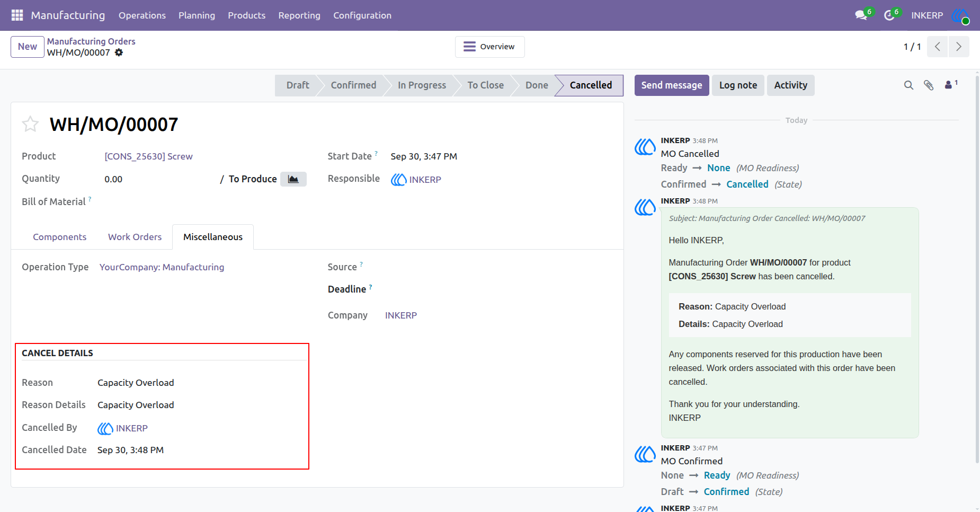Click the Cancelled status stage
This screenshot has height=512, width=980.
(590, 85)
